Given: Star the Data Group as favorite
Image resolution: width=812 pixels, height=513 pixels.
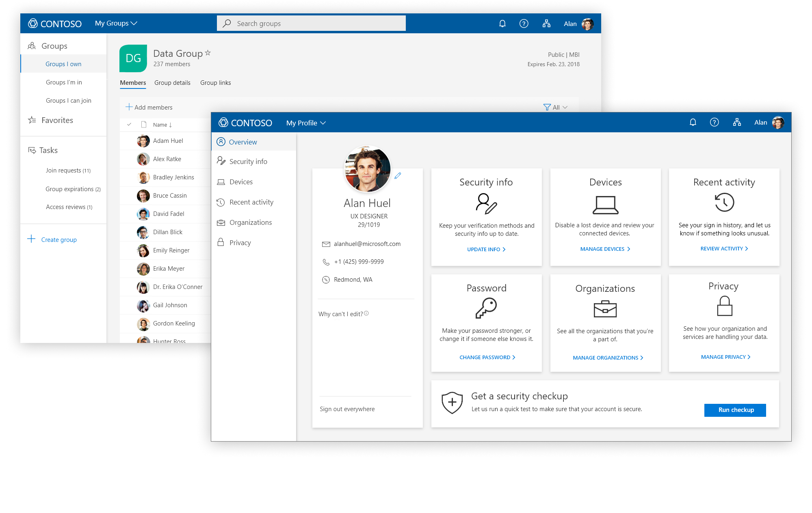Looking at the screenshot, I should (x=208, y=53).
